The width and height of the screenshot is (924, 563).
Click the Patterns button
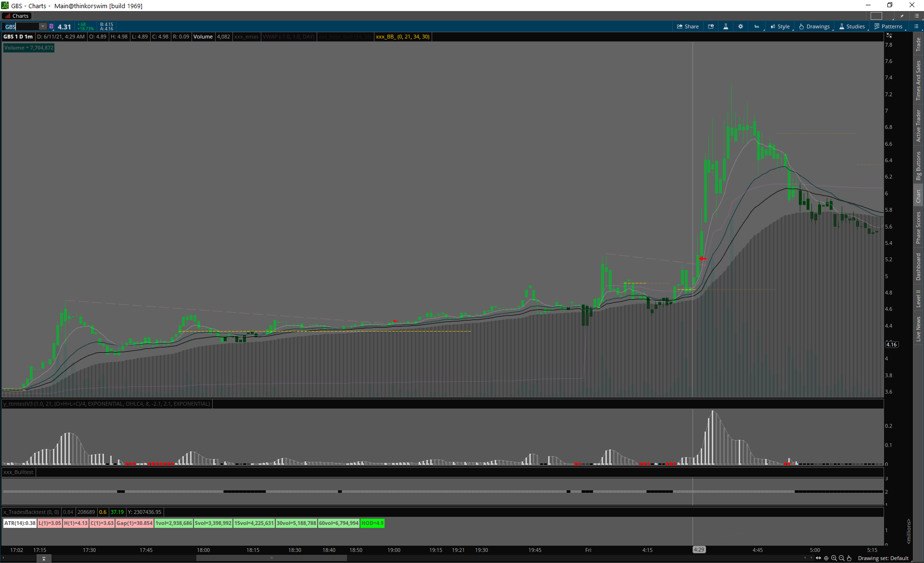[888, 26]
